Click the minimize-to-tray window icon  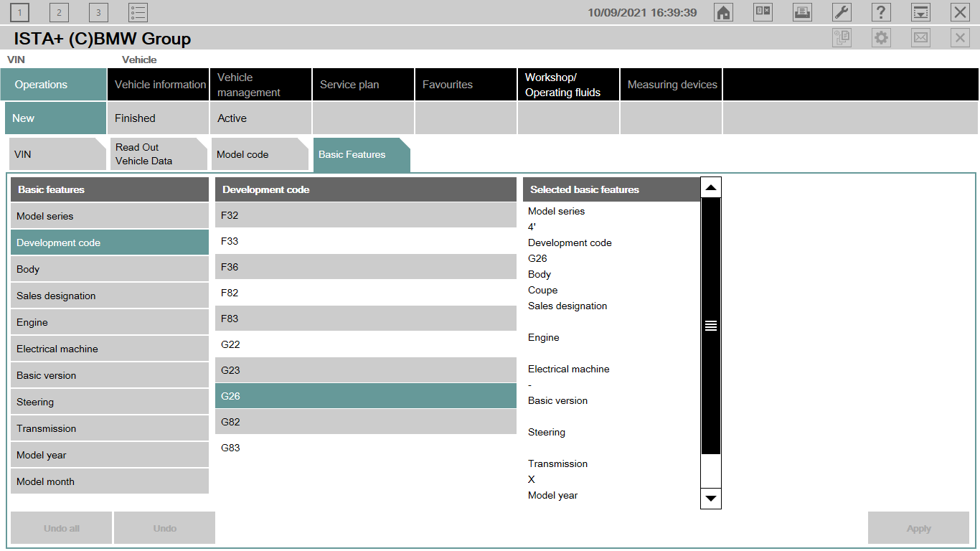click(x=920, y=12)
